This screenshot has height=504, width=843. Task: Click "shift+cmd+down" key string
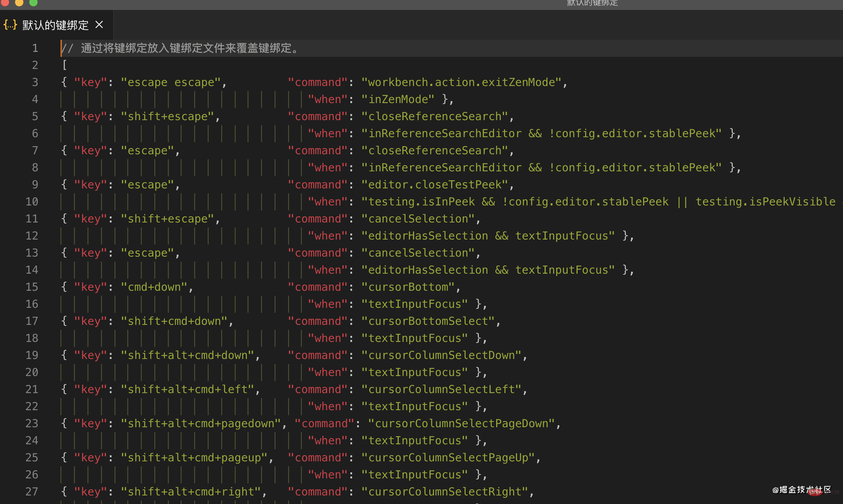174,321
